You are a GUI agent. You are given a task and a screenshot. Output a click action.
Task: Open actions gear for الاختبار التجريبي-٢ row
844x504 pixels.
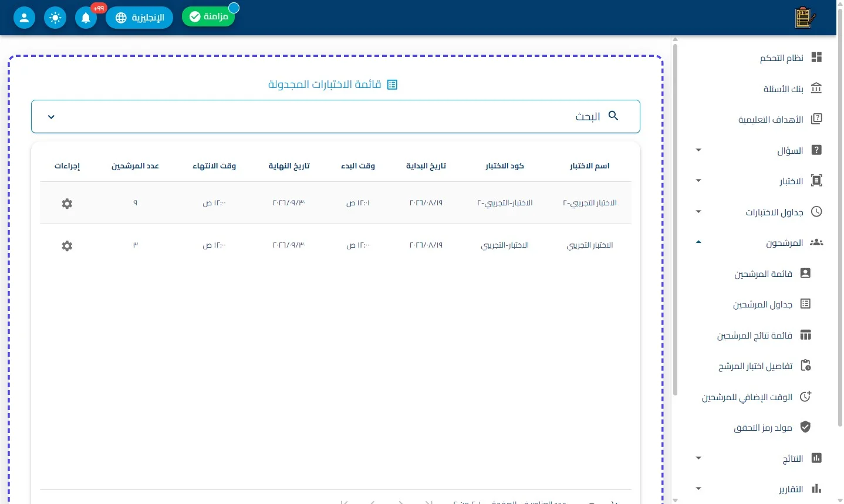(x=67, y=203)
